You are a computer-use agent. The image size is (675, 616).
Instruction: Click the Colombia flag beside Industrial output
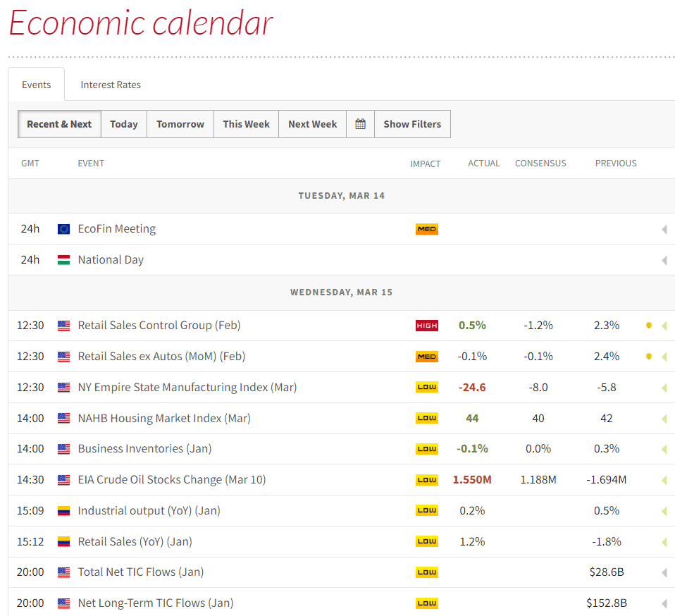pyautogui.click(x=63, y=510)
